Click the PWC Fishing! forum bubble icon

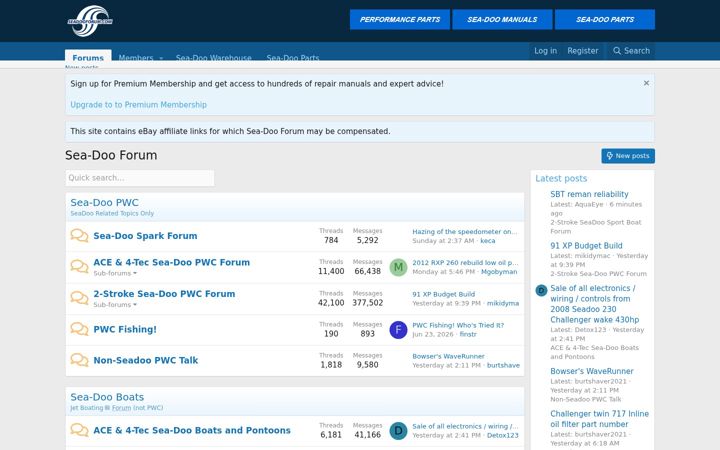pos(79,329)
